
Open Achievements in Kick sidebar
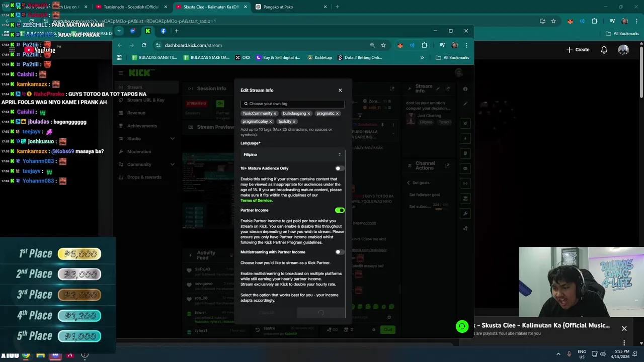pyautogui.click(x=142, y=126)
